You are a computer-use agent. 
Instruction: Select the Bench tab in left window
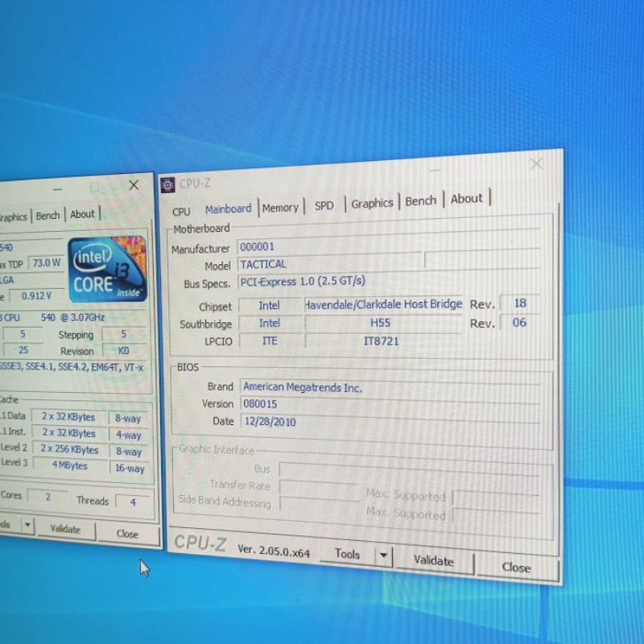tap(47, 216)
